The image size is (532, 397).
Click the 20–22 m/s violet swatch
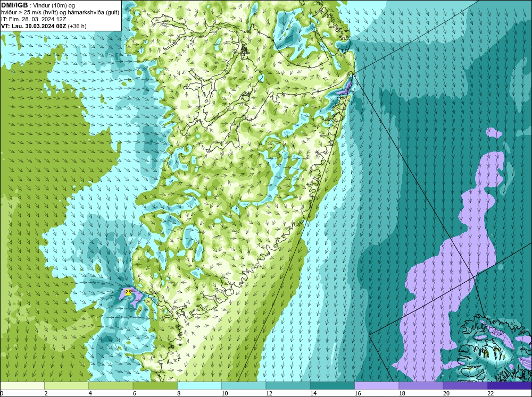click(x=465, y=385)
